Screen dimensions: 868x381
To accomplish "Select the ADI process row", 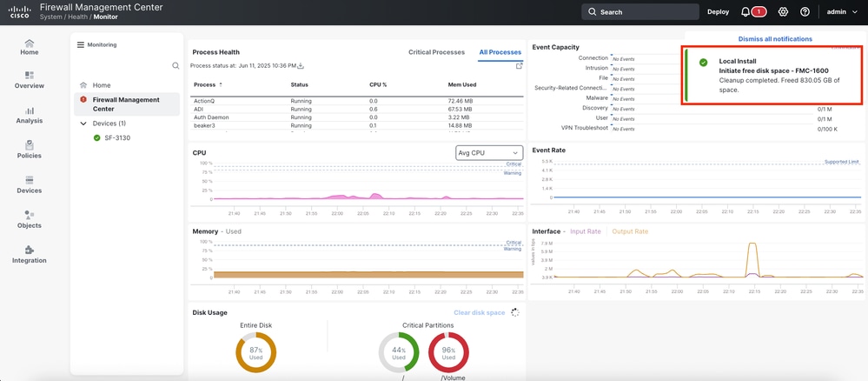I will click(358, 110).
